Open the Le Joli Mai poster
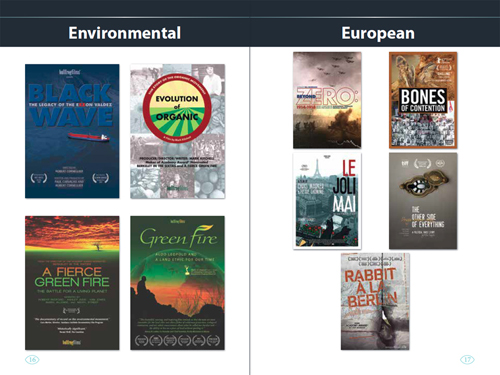 click(327, 201)
